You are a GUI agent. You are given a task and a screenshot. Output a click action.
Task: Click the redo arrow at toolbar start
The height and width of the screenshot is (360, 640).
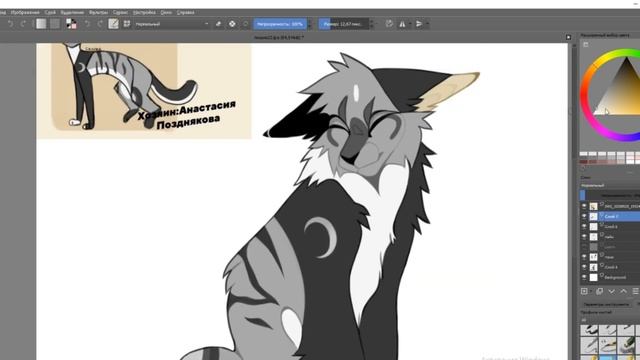[x=23, y=24]
